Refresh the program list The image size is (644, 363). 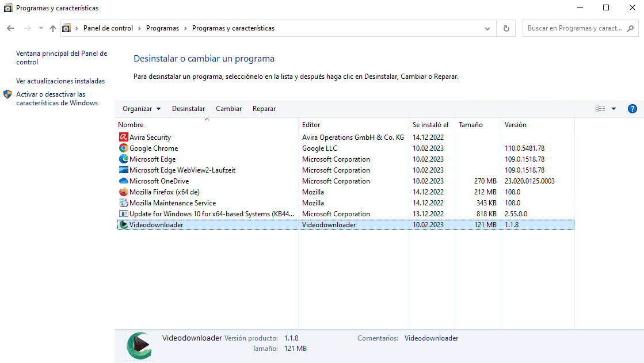coord(505,28)
